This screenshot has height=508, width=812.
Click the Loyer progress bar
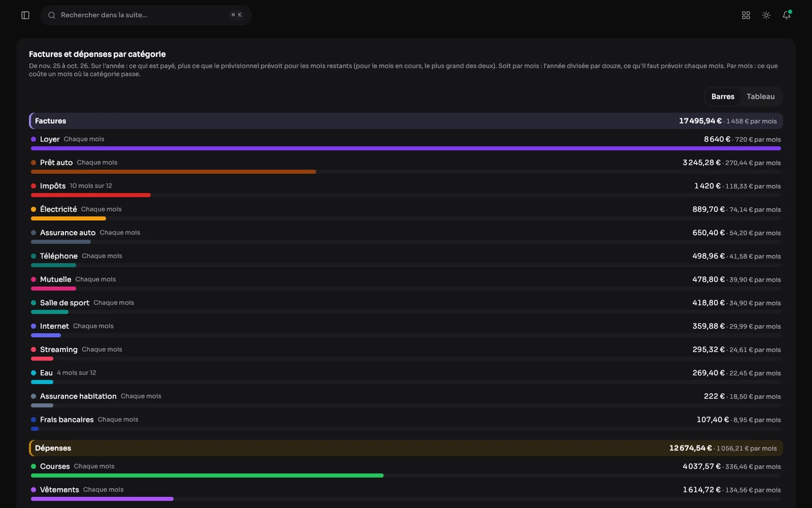coord(406,148)
